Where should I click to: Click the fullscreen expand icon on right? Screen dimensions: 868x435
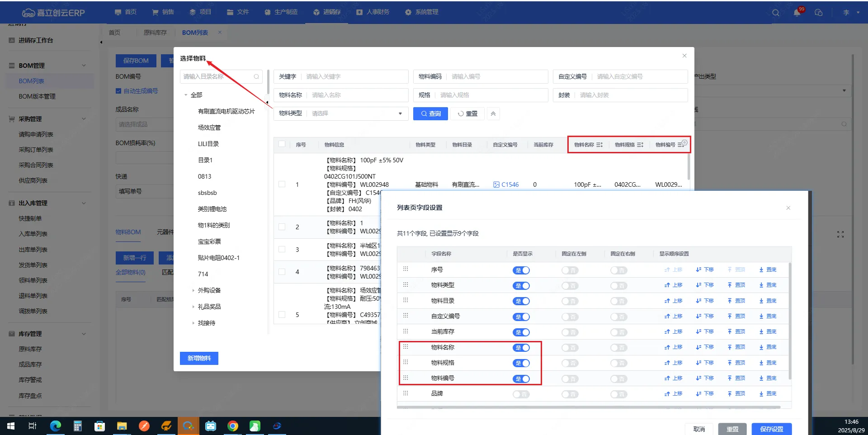pos(840,234)
